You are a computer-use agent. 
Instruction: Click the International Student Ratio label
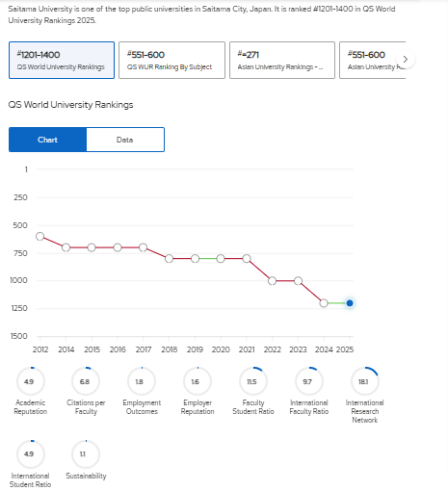pyautogui.click(x=31, y=480)
